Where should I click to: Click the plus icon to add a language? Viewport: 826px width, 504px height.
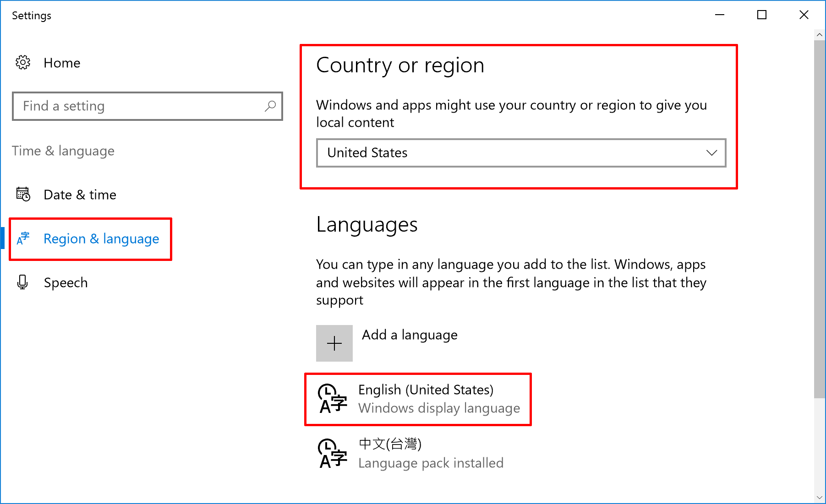tap(334, 343)
